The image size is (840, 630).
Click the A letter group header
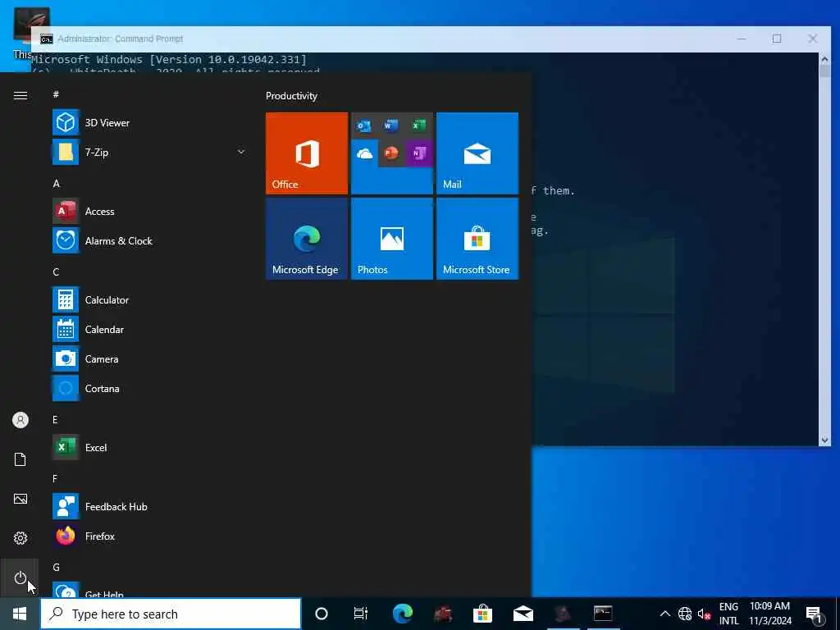click(56, 183)
